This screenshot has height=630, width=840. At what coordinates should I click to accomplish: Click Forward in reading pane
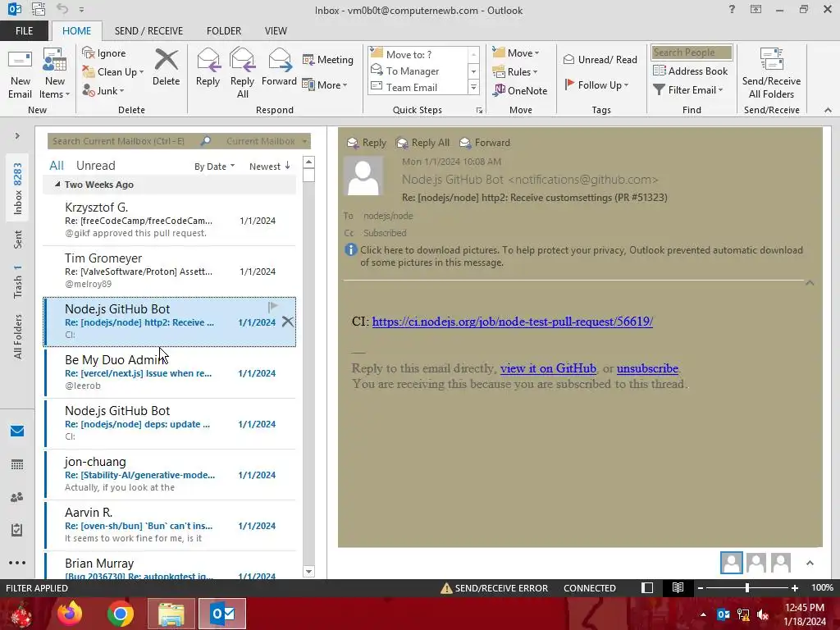(x=485, y=143)
